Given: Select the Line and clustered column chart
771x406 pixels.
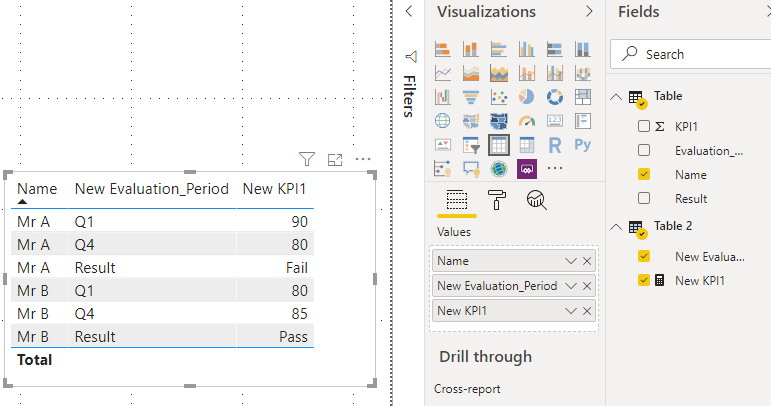Looking at the screenshot, I should (555, 73).
